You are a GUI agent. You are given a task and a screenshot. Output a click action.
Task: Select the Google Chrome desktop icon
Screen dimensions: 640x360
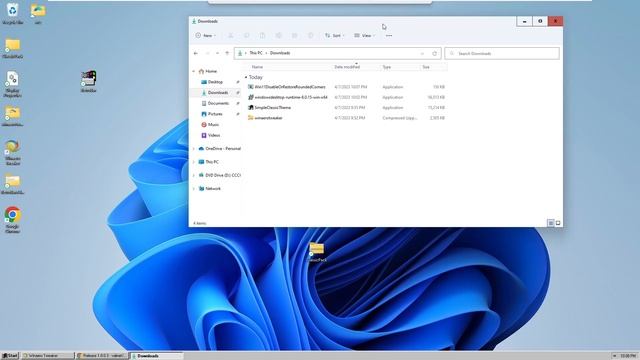click(12, 220)
